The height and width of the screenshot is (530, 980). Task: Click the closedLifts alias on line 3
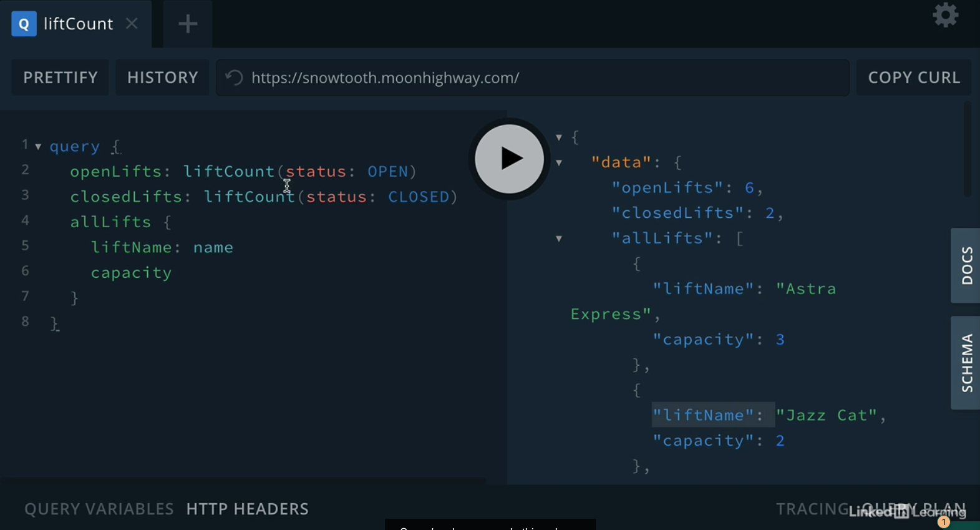[x=127, y=197]
